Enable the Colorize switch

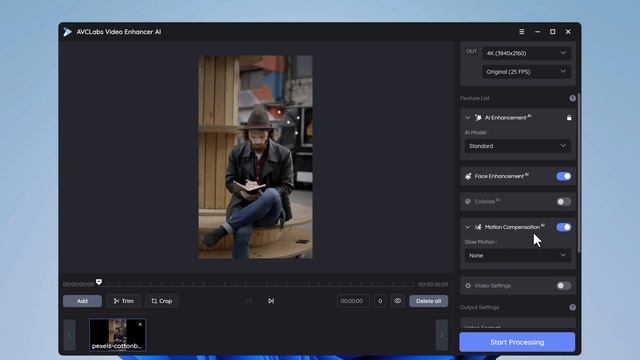pos(564,202)
